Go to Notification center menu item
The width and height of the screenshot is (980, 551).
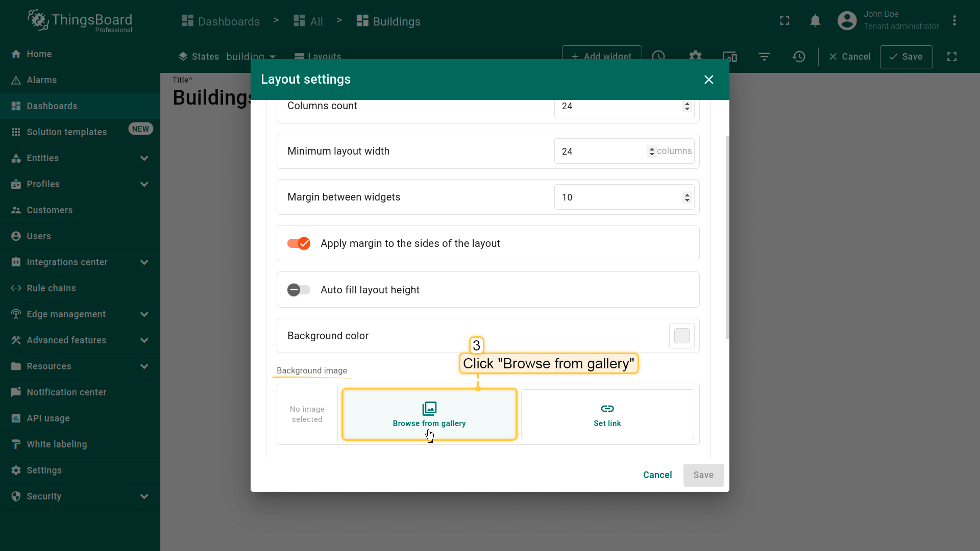click(x=66, y=392)
